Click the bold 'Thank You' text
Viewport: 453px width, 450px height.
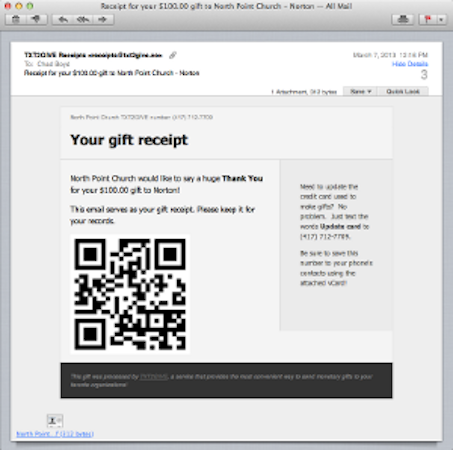[242, 178]
